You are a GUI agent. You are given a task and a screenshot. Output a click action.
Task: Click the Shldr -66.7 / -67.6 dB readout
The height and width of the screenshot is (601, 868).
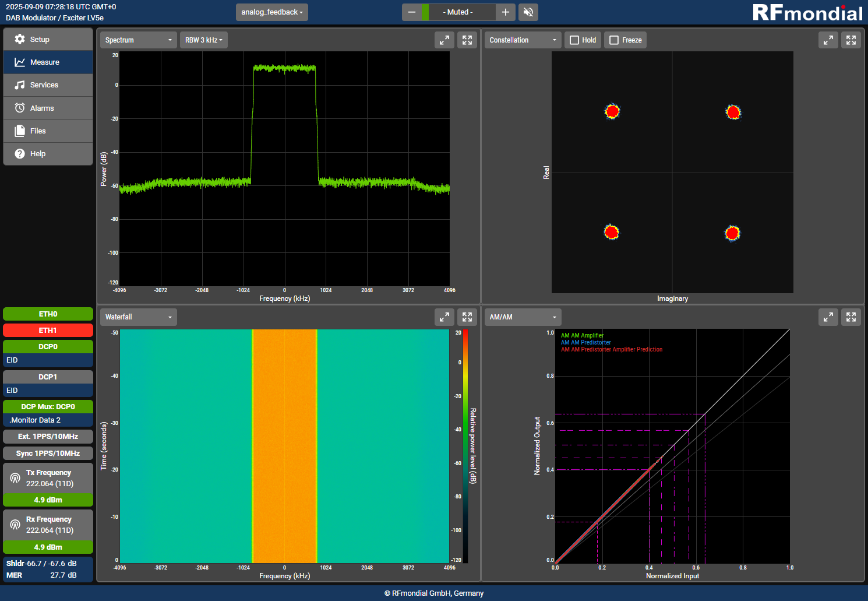(41, 564)
